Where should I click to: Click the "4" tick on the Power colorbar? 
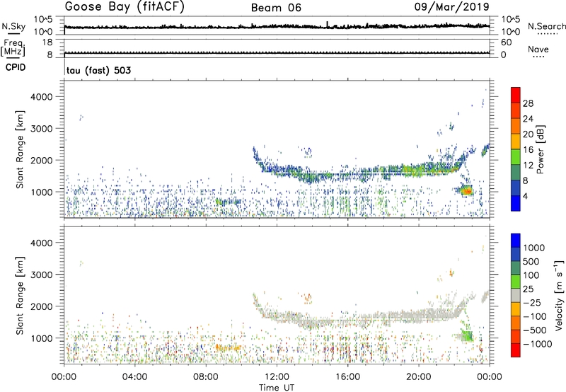[x=526, y=197]
